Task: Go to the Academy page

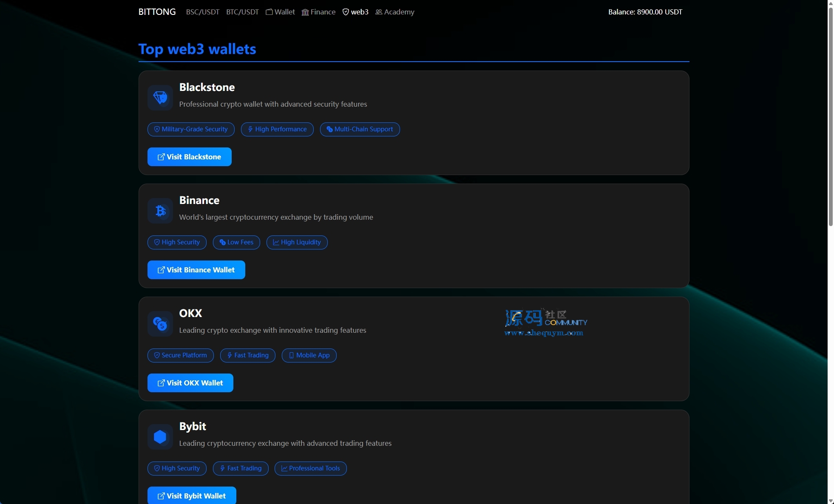Action: point(394,12)
